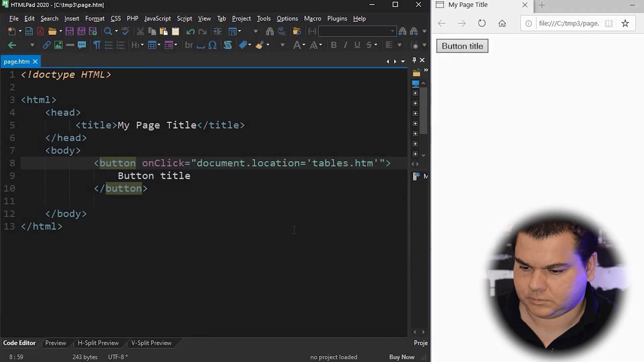Expand the search options dropdown arrow

click(x=116, y=31)
